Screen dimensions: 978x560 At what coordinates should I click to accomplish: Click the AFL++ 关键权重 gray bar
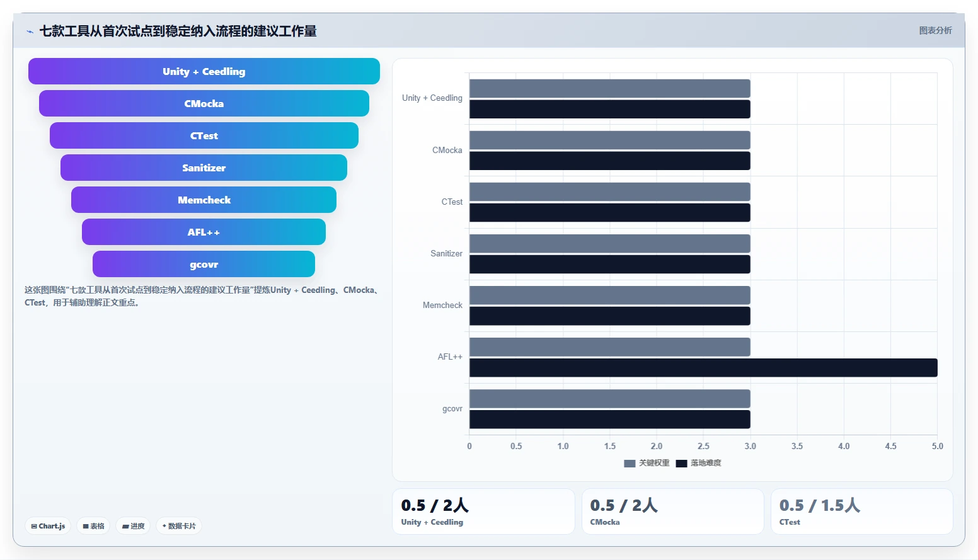click(610, 347)
